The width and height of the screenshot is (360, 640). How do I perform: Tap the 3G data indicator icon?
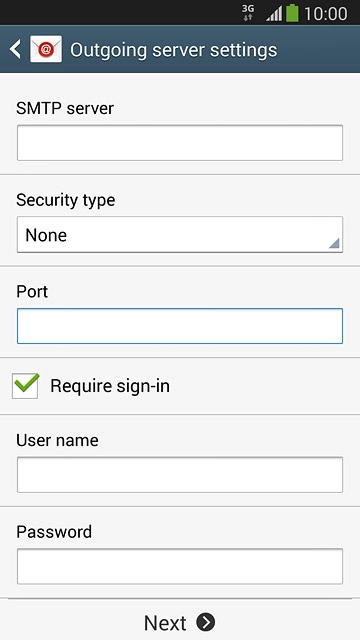pos(248,13)
